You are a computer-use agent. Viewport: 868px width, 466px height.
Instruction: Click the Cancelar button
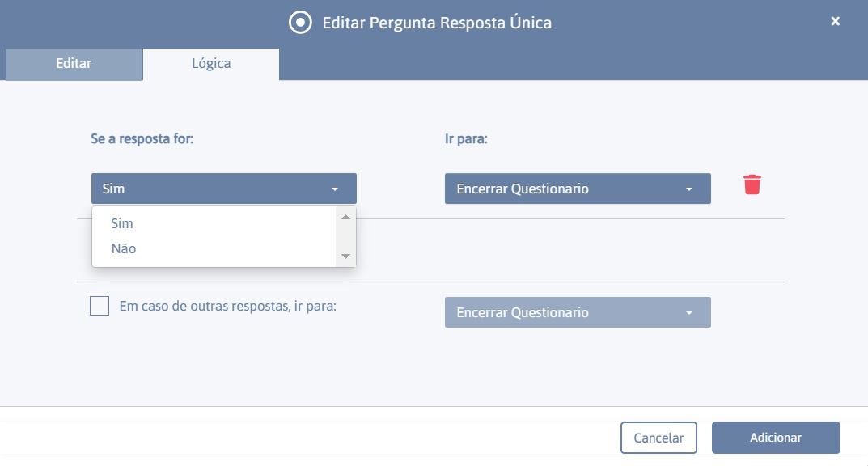(658, 438)
